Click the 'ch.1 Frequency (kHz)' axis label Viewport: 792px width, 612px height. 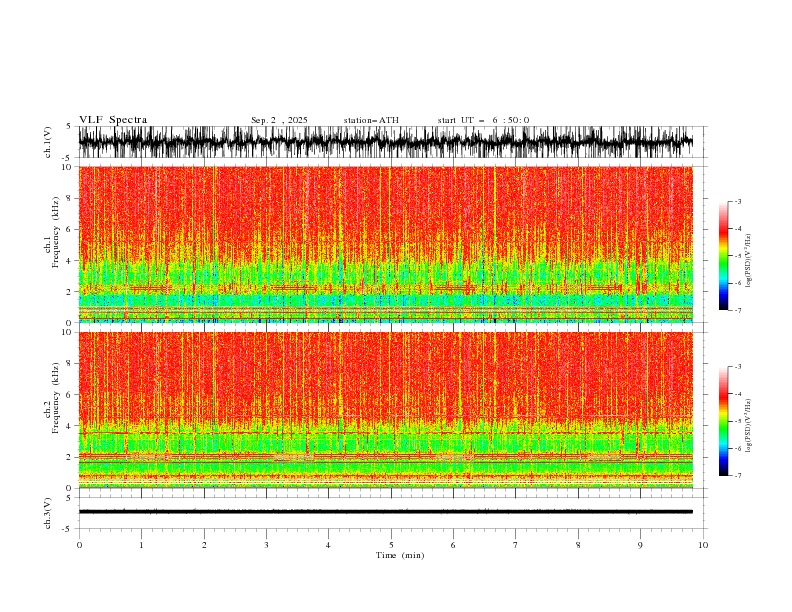pyautogui.click(x=52, y=232)
